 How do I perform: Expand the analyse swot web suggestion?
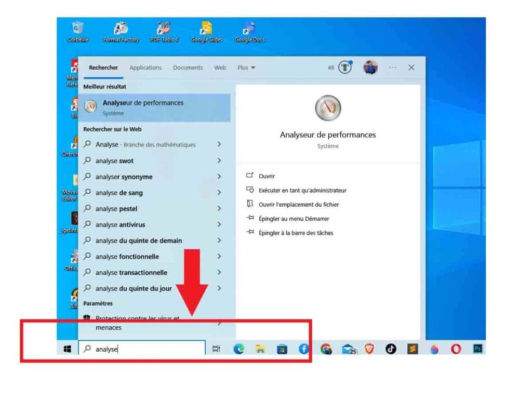(219, 161)
